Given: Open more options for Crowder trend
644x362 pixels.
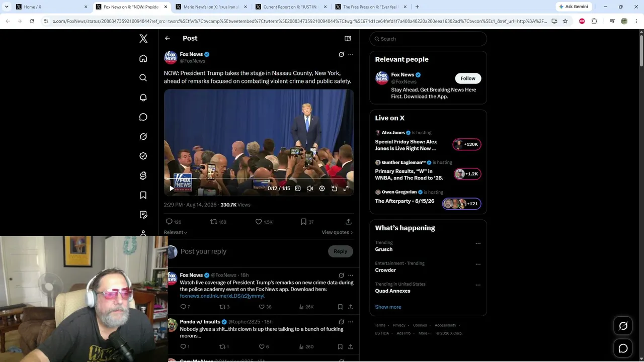Looking at the screenshot, I should [x=478, y=264].
